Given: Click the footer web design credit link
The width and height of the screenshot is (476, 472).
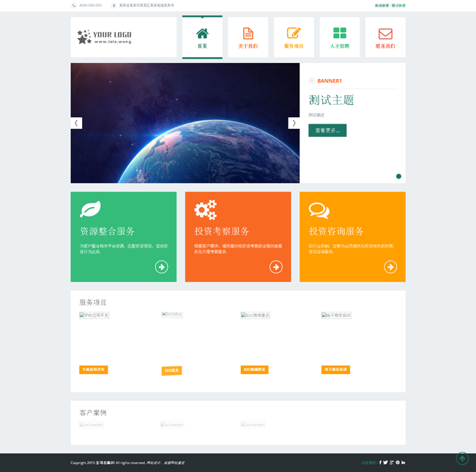Looking at the screenshot, I should pyautogui.click(x=174, y=463).
